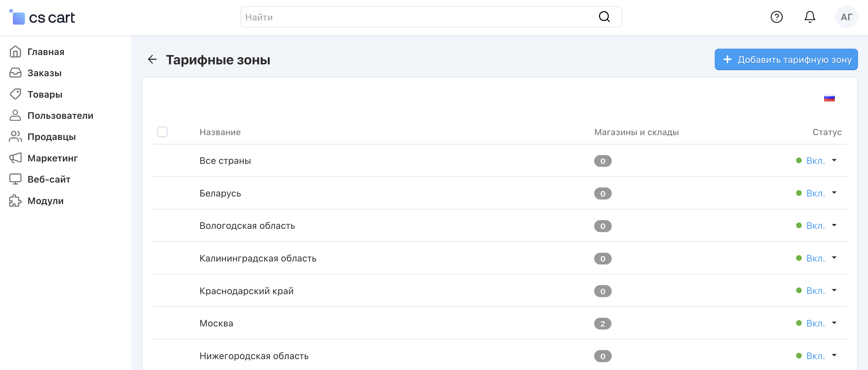Open the АГ user avatar menu
Screen dimensions: 868x370
pos(846,17)
